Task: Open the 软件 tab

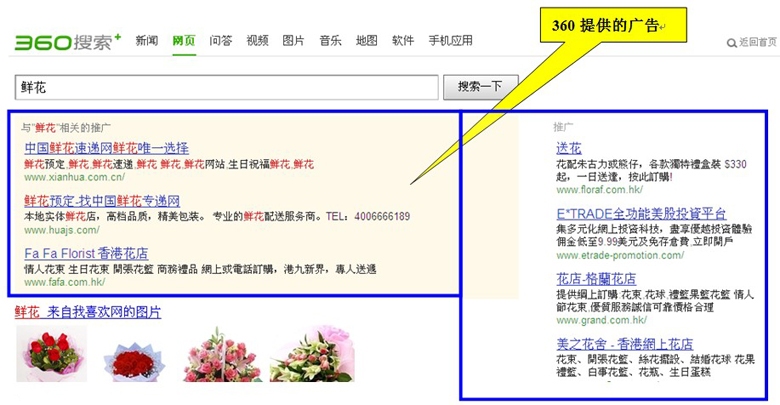Action: pyautogui.click(x=403, y=41)
